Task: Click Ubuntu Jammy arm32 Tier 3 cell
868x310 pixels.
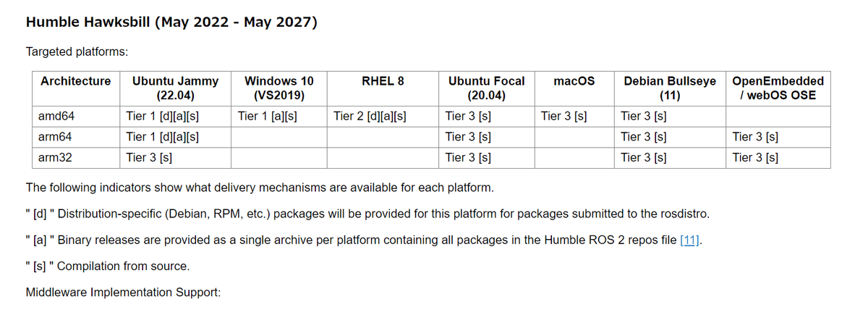Action: pyautogui.click(x=149, y=156)
